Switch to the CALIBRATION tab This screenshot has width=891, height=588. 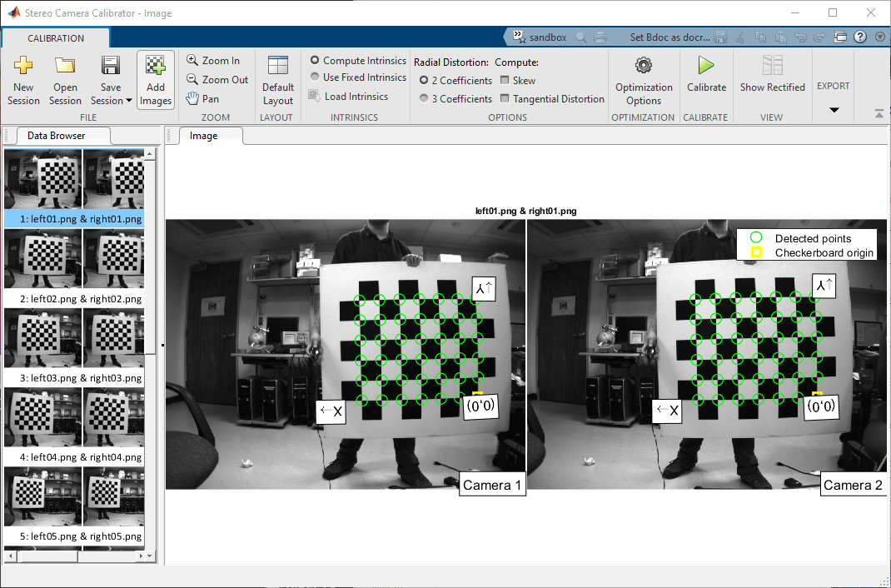[x=55, y=37]
